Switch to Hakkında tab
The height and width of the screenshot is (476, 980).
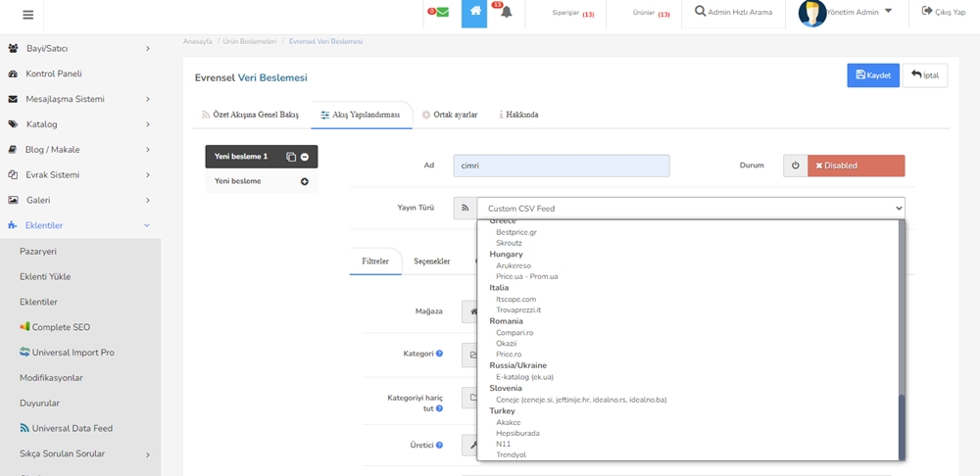[518, 115]
